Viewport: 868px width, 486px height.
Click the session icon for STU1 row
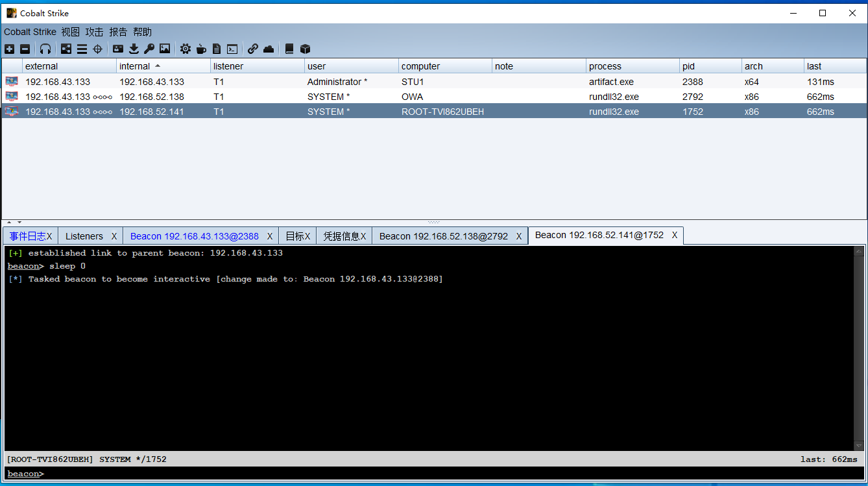pyautogui.click(x=12, y=82)
